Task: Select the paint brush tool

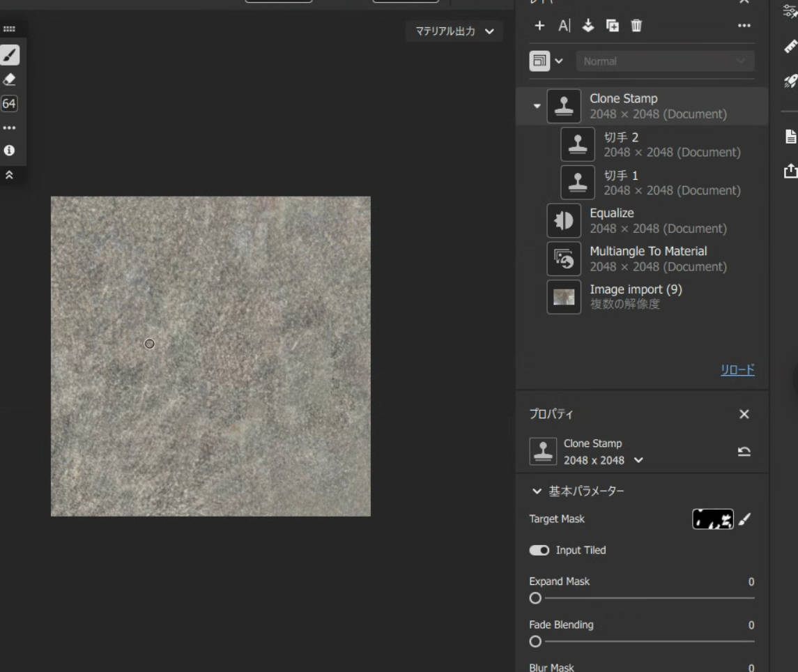Action: click(10, 55)
